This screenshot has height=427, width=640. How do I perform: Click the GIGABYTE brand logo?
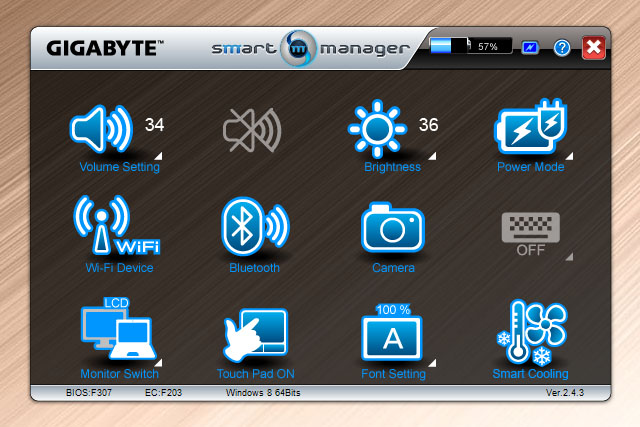pyautogui.click(x=105, y=48)
